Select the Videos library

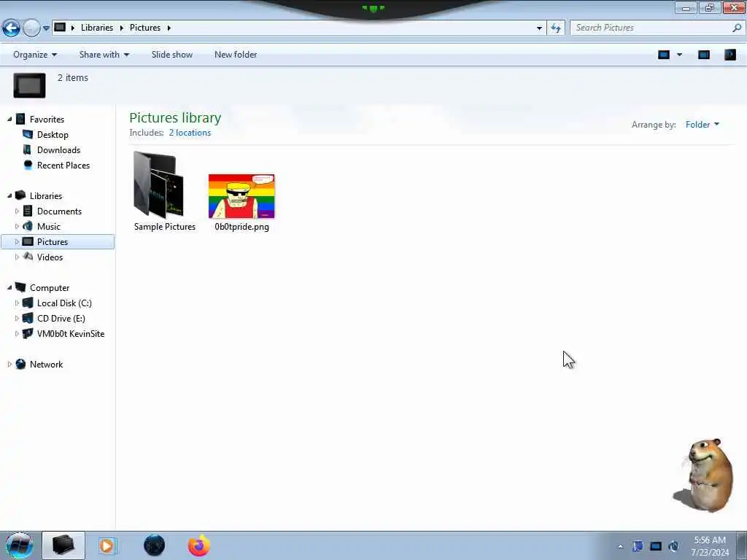point(50,257)
